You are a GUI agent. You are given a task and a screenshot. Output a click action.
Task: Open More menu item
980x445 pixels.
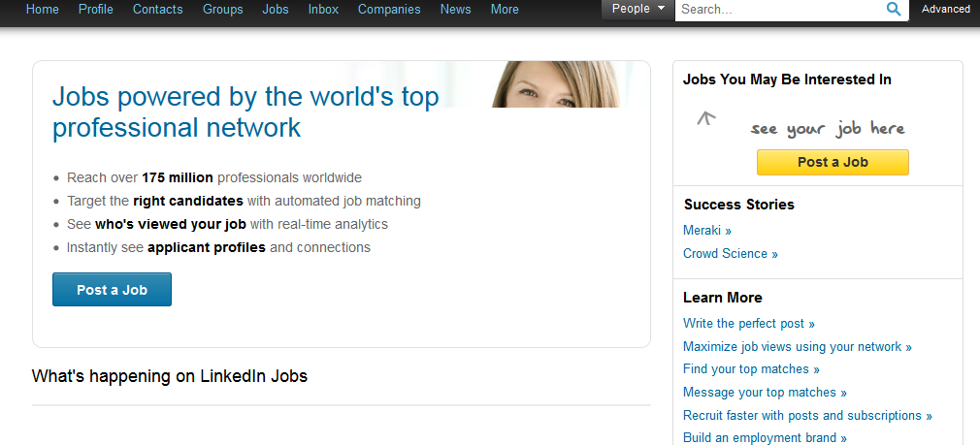pos(505,10)
